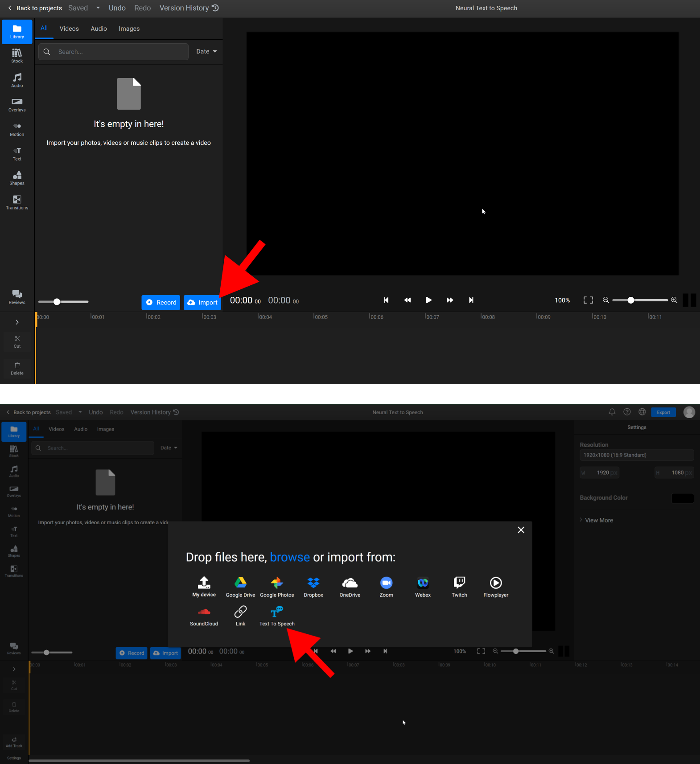Viewport: 700px width, 764px height.
Task: Click the globe language icon
Action: 642,412
